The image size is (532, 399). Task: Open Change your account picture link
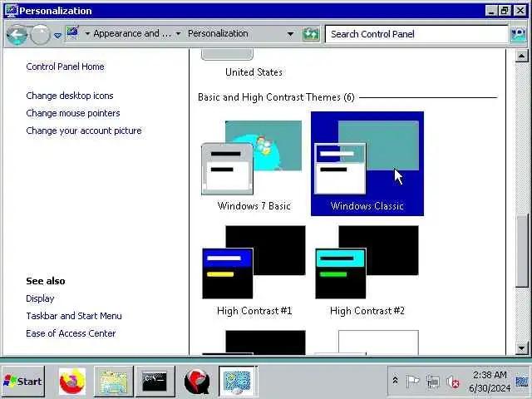[84, 131]
